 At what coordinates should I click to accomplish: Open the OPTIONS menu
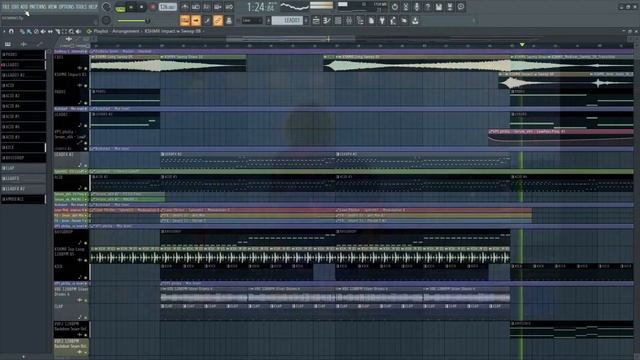coord(67,7)
